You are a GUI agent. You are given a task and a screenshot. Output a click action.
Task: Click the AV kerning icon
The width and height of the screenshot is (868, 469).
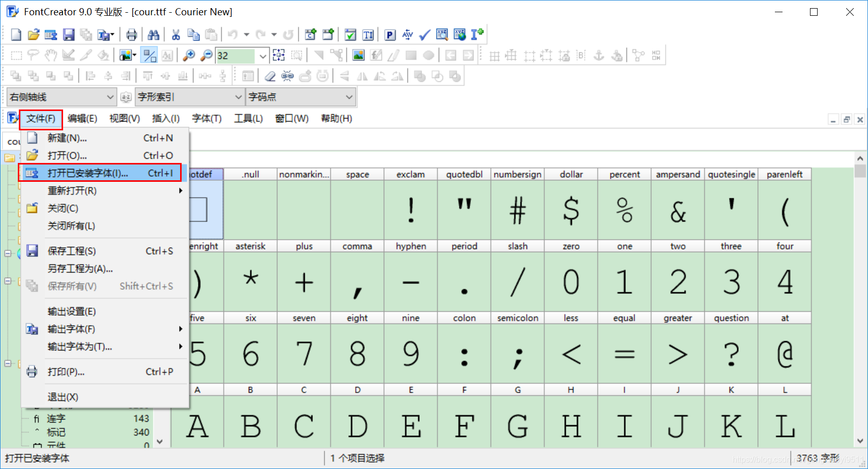coord(408,35)
